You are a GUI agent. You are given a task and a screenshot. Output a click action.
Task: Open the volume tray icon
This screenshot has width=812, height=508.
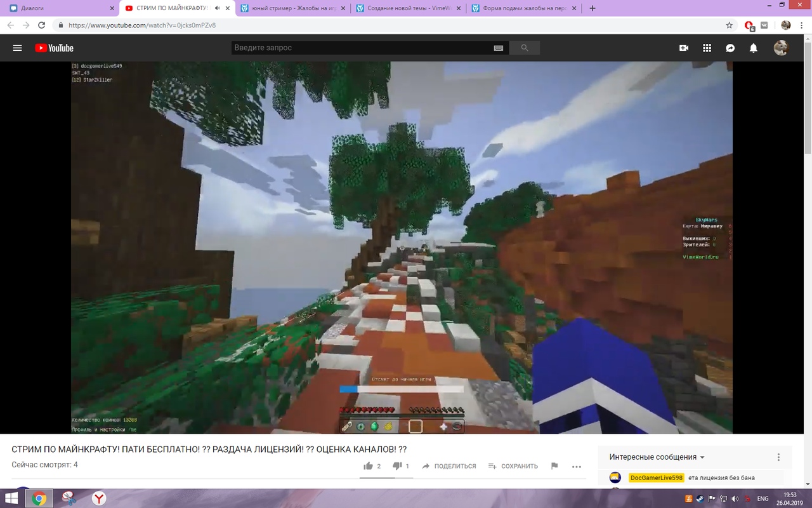735,498
